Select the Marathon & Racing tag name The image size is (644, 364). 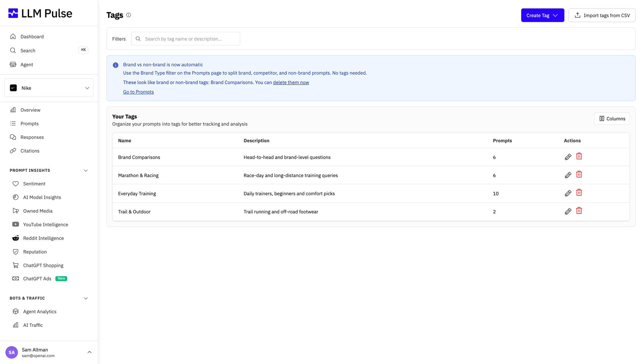pyautogui.click(x=138, y=176)
